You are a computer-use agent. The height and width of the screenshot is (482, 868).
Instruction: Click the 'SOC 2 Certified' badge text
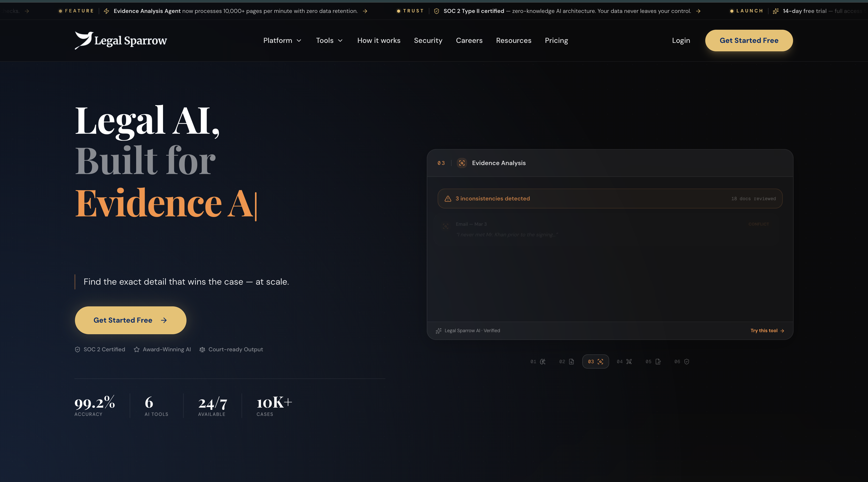[104, 350]
